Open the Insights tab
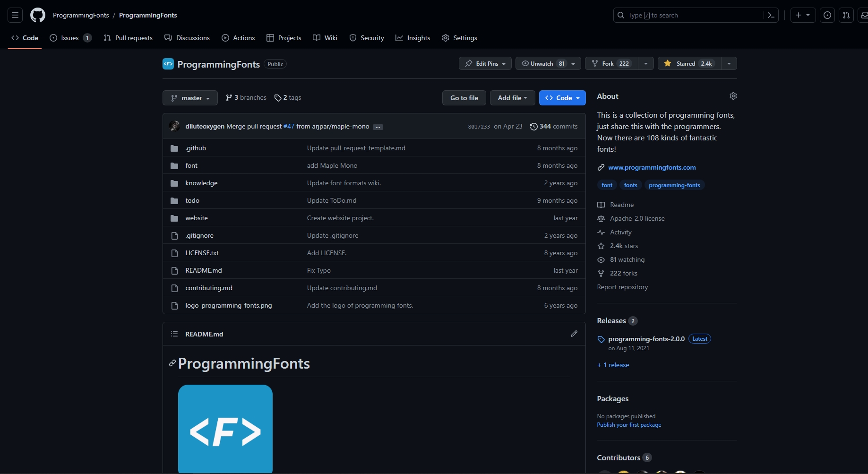 413,38
